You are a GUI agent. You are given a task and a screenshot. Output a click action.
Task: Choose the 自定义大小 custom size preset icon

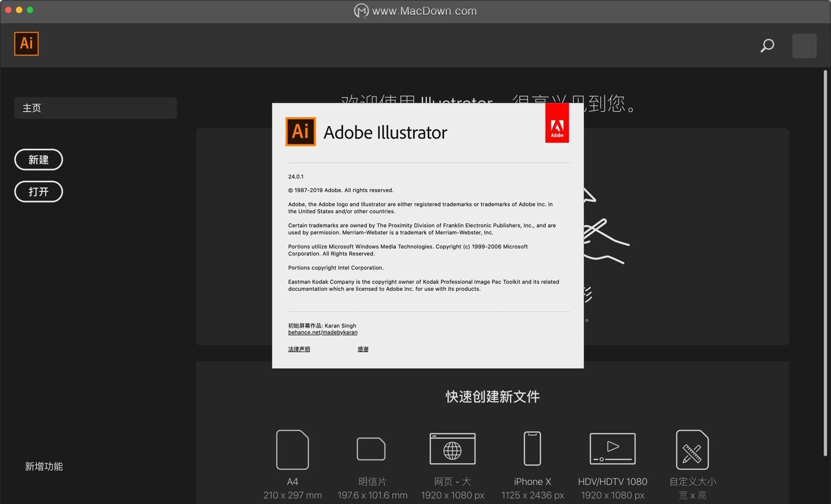pos(692,450)
